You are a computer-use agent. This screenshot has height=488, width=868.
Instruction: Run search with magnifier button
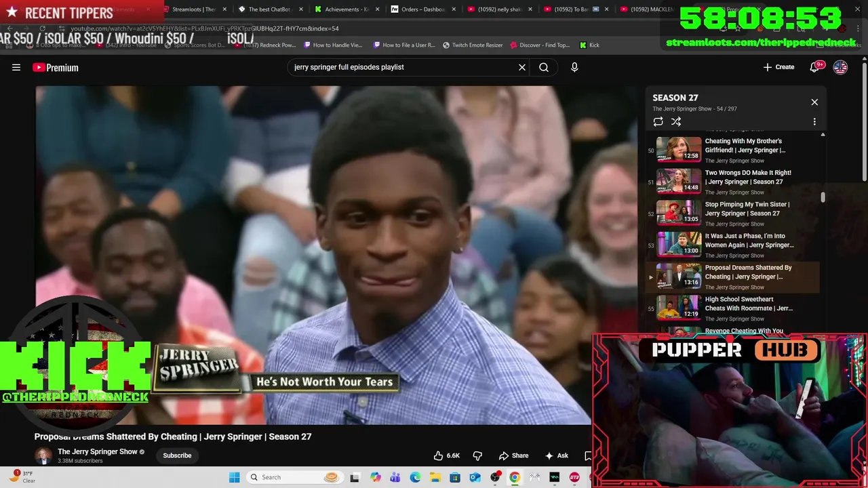point(544,67)
